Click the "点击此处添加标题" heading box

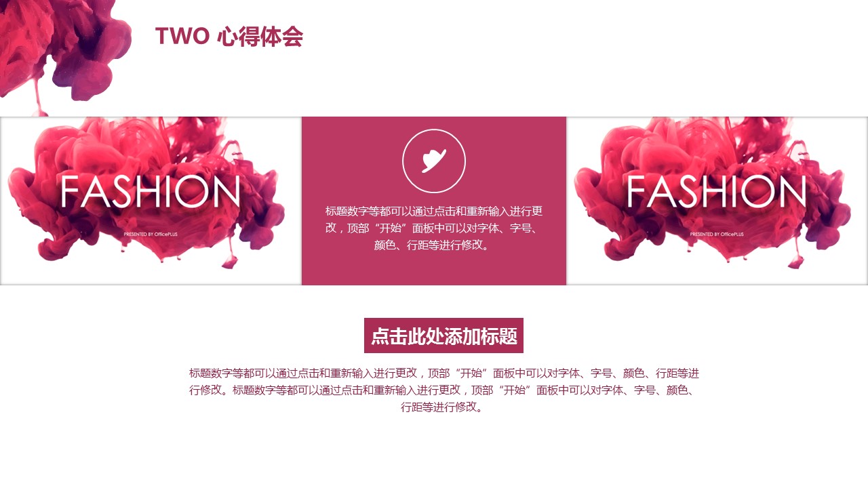[443, 335]
